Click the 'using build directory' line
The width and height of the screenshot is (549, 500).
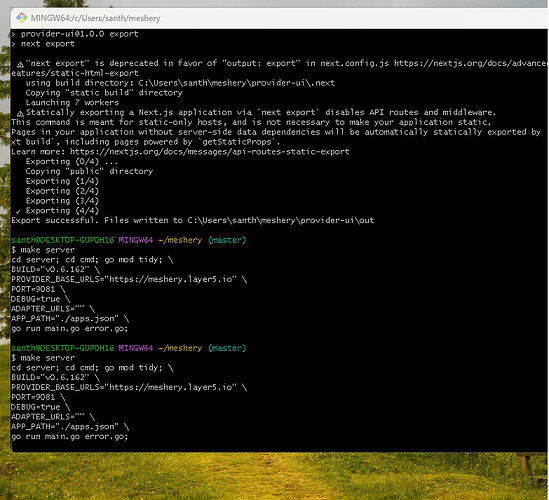(180, 83)
